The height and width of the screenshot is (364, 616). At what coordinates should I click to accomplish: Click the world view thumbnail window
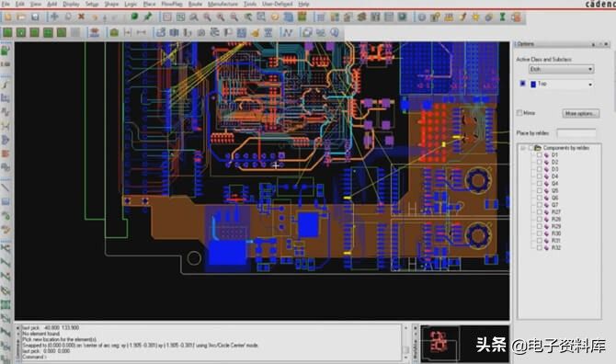pos(464,343)
